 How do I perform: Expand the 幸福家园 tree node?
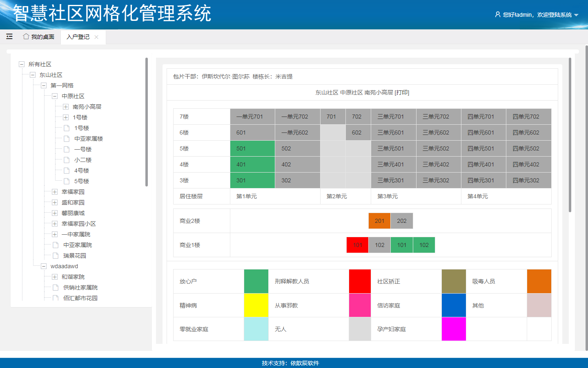click(54, 192)
